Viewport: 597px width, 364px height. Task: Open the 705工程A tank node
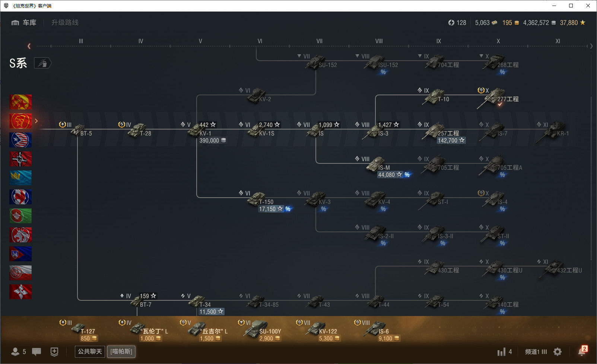[501, 166]
